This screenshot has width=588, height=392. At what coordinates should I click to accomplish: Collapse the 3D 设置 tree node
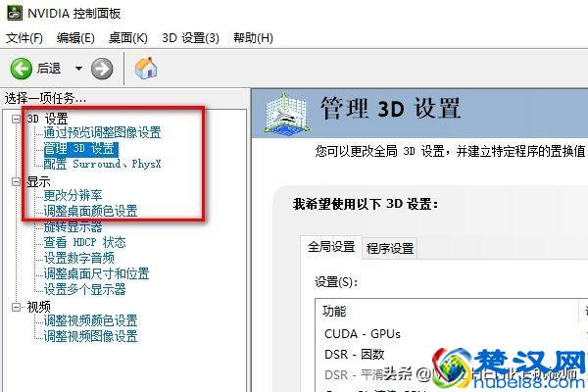click(16, 119)
